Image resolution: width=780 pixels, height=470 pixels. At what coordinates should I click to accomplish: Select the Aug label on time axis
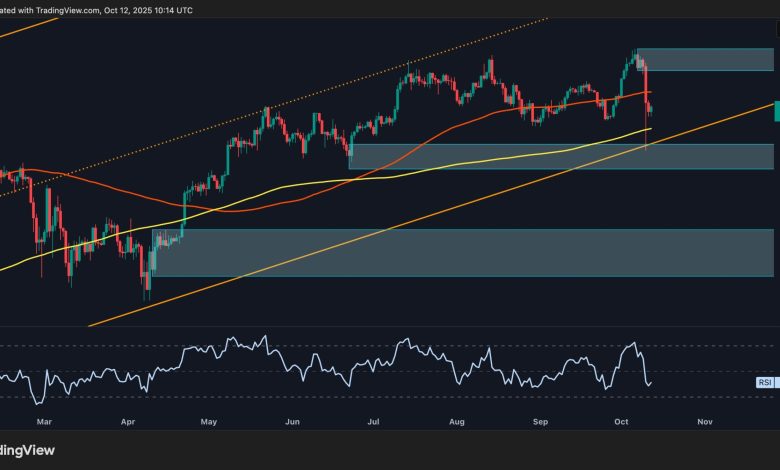[x=458, y=423]
